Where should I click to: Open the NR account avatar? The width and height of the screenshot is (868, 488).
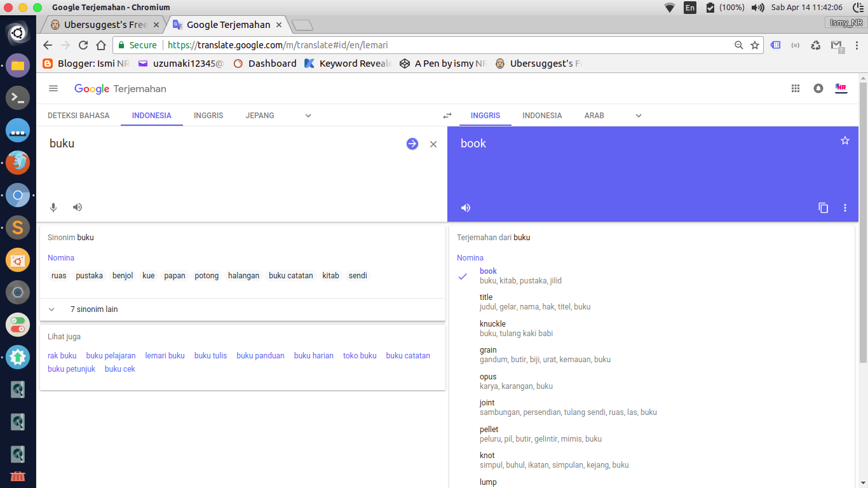tap(841, 88)
